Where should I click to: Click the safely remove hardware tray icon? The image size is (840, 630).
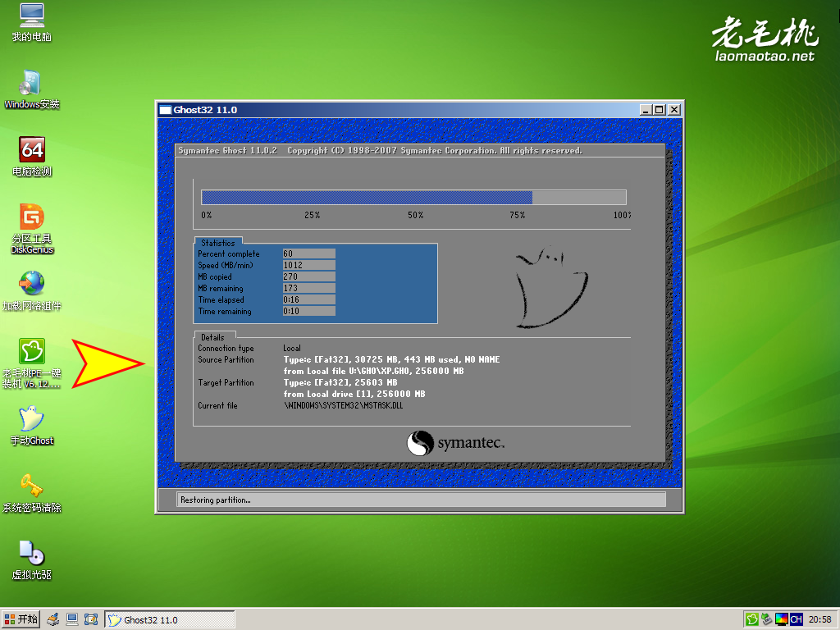coord(766,619)
